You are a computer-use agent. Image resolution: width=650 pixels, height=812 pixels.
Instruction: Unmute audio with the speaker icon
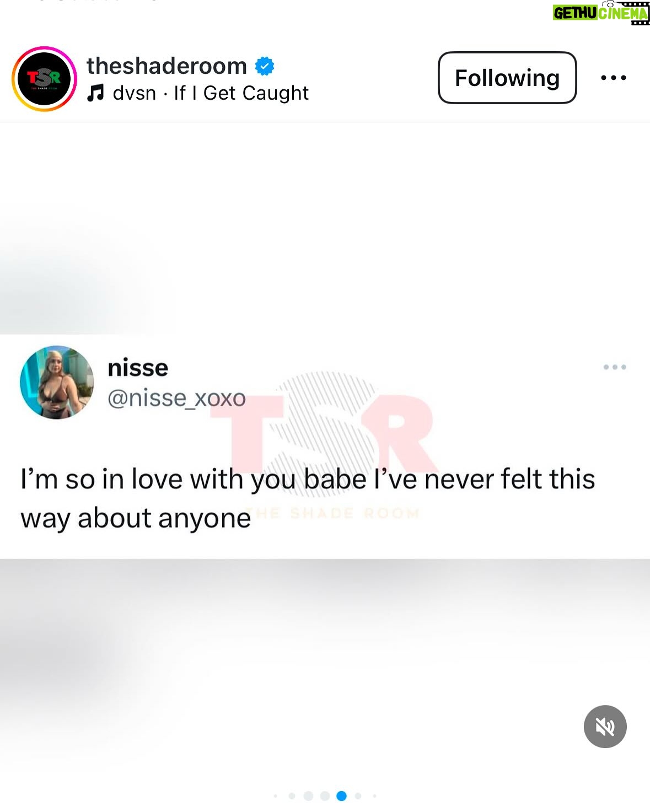[605, 727]
